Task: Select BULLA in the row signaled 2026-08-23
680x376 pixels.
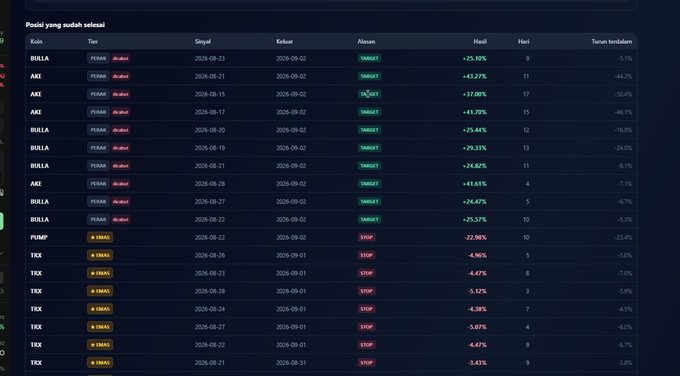Action: (x=39, y=59)
